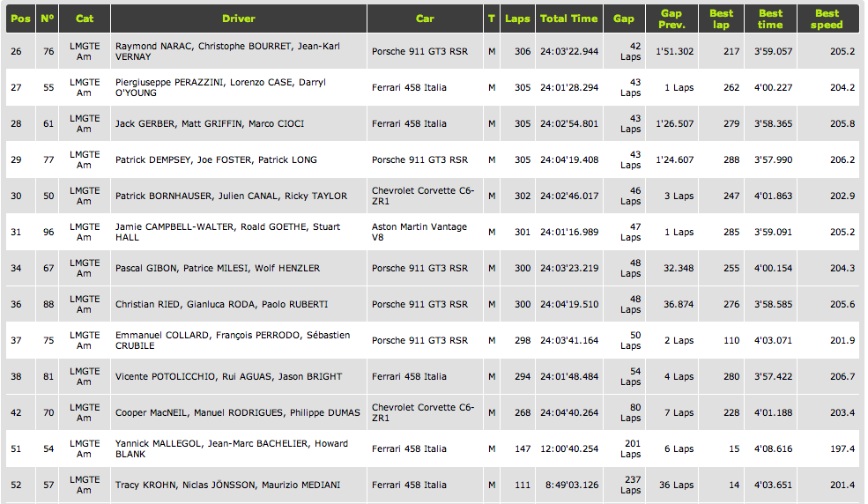The height and width of the screenshot is (504, 868).
Task: Select best time 3'57.422 cell
Action: [x=773, y=376]
